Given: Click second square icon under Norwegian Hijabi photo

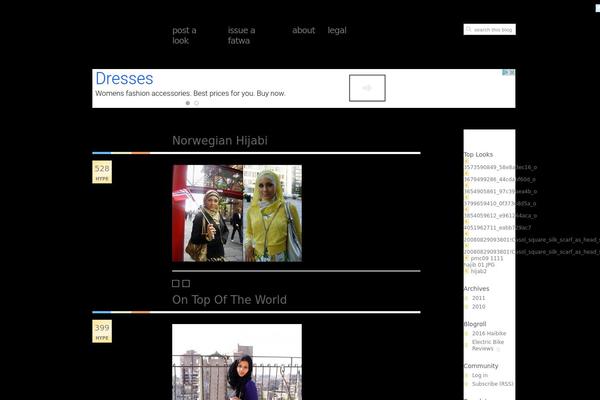Looking at the screenshot, I should click(186, 283).
